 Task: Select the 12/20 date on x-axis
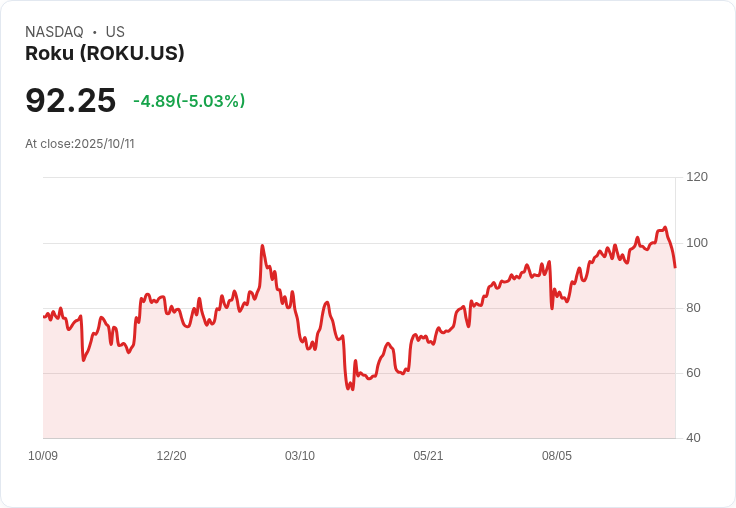(171, 455)
